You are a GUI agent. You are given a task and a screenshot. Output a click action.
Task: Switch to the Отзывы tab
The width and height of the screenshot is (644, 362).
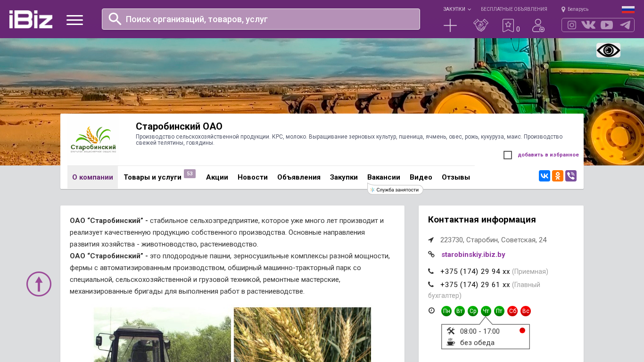point(456,177)
